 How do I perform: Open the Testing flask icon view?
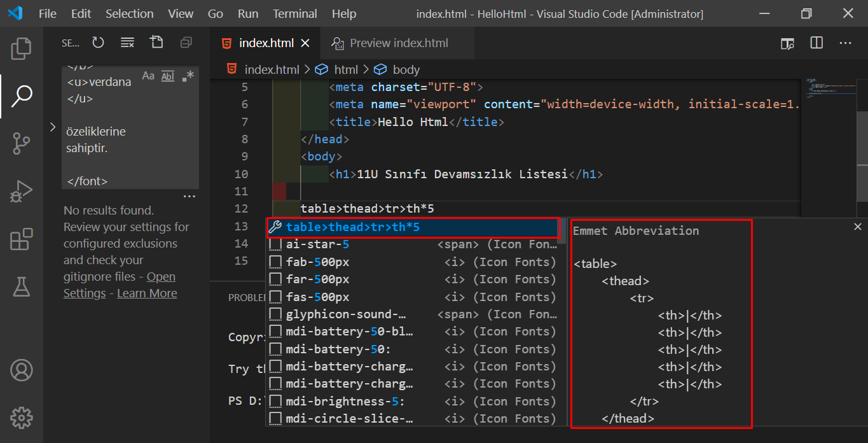(21, 287)
